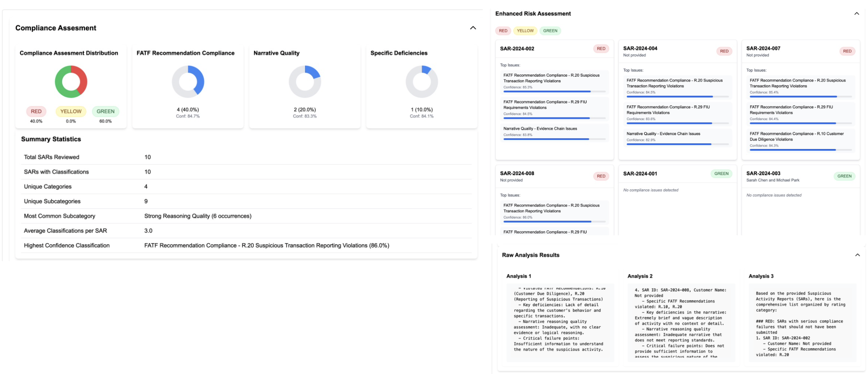Collapse the Compliance Assessment section
This screenshot has height=374, width=868.
pos(473,28)
